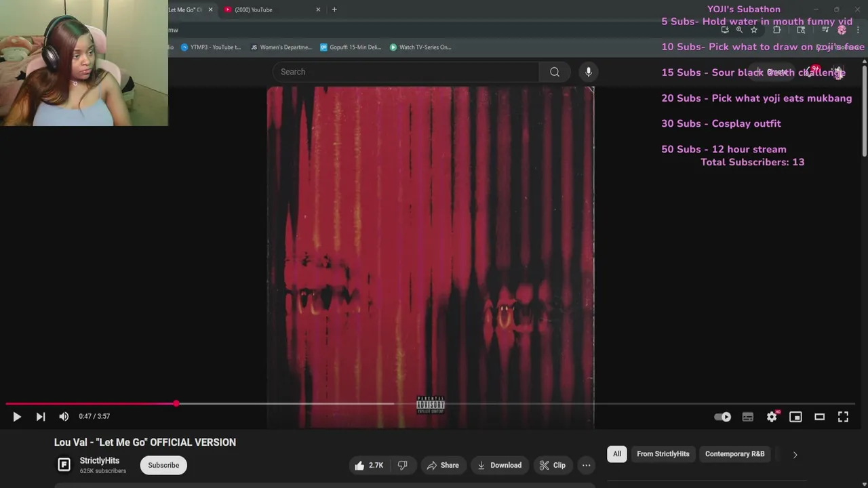Dislike the video with the thumbs-down icon
The width and height of the screenshot is (868, 488).
click(403, 465)
